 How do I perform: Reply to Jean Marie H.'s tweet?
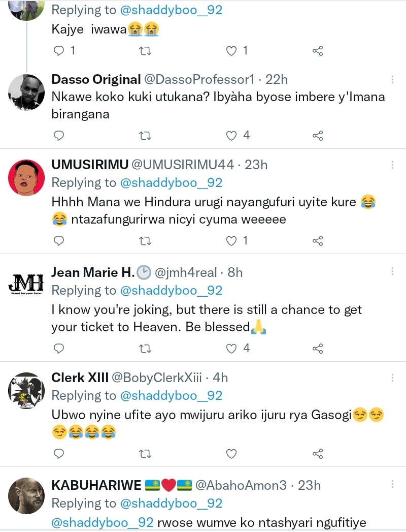pyautogui.click(x=59, y=349)
